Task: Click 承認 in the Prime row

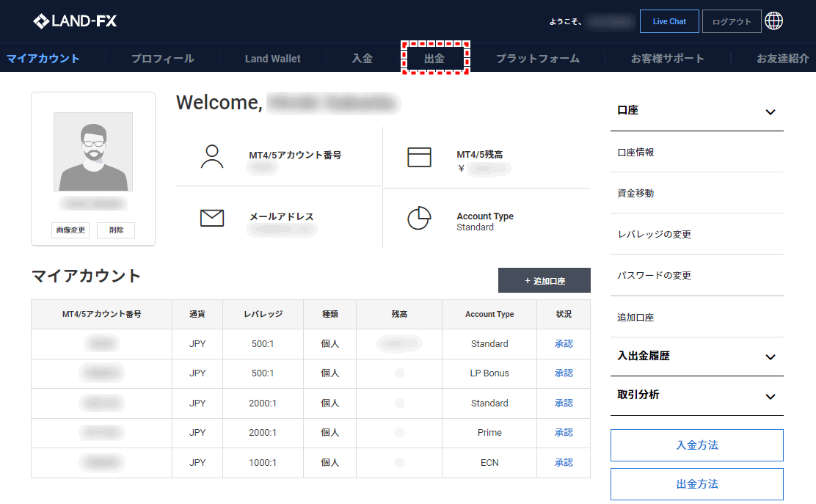Action: coord(564,432)
